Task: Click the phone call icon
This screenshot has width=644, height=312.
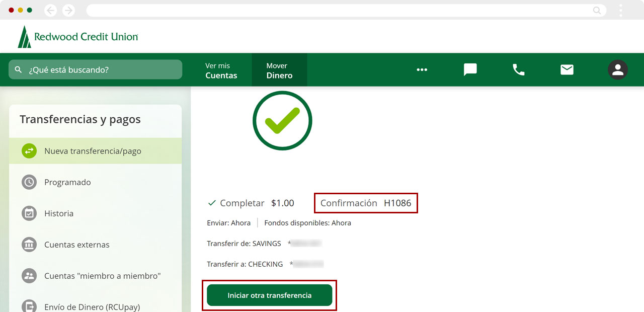Action: click(518, 69)
